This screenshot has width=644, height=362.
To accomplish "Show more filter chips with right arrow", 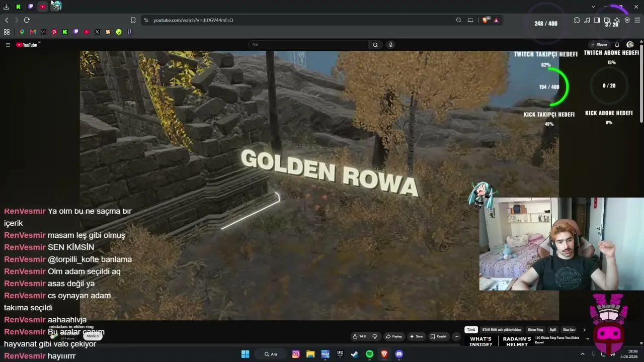I will [x=584, y=330].
